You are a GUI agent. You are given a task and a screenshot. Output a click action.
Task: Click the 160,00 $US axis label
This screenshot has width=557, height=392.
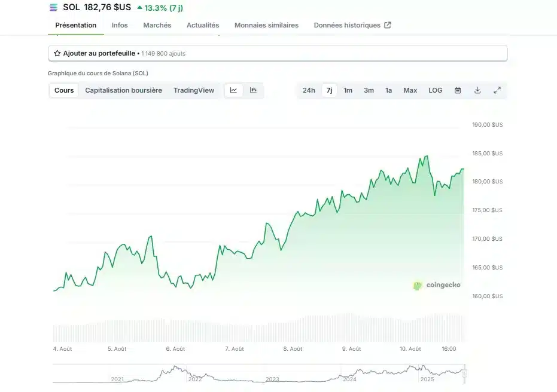(x=488, y=296)
